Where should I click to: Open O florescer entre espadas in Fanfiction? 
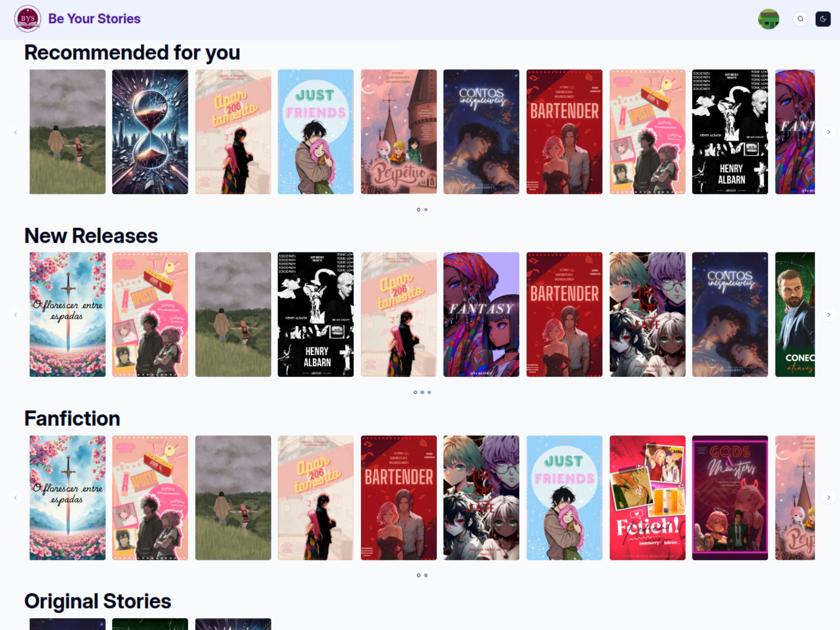click(x=67, y=498)
